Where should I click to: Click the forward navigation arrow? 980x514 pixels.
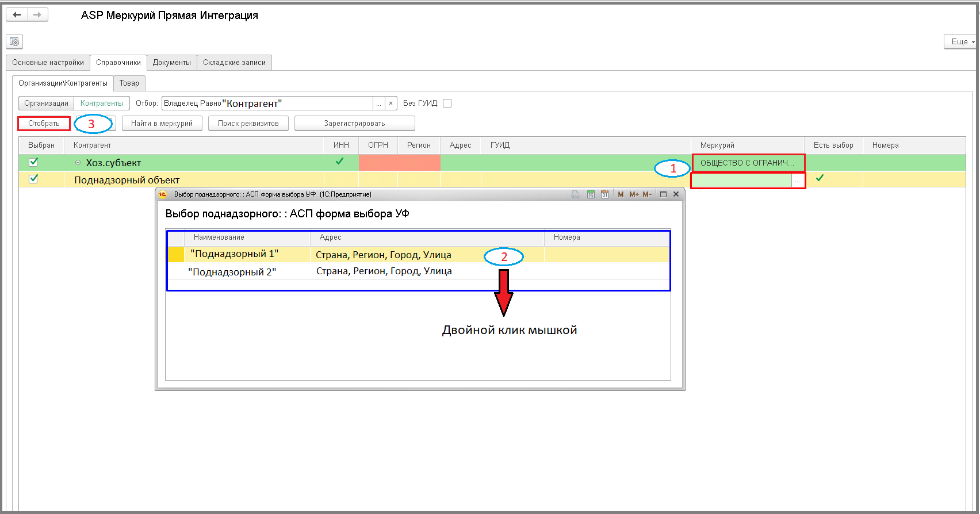[x=37, y=15]
